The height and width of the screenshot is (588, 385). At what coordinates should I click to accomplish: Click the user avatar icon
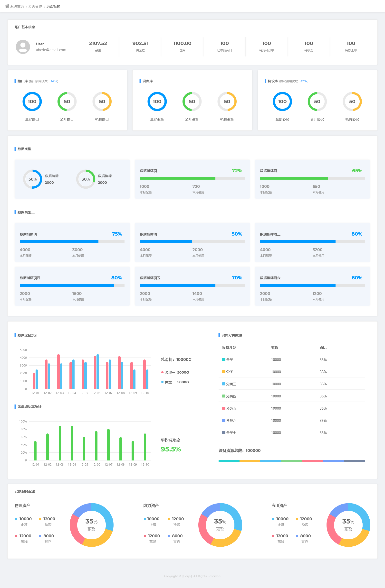(23, 47)
